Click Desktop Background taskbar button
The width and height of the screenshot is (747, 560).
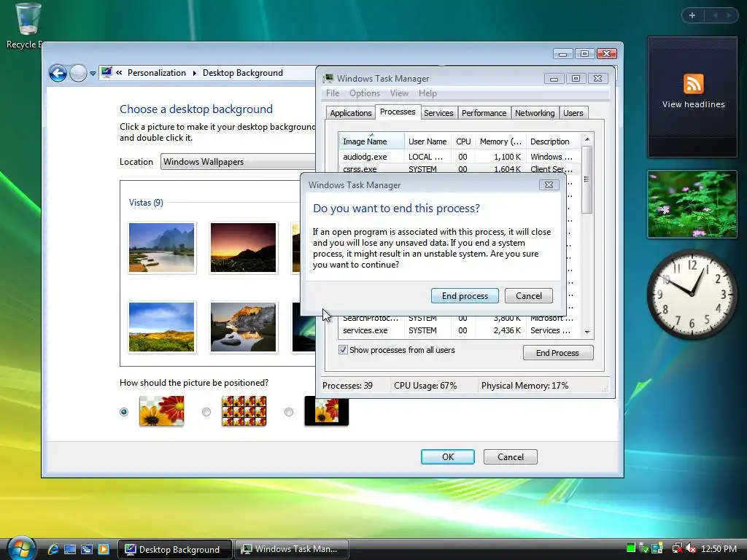tap(175, 549)
